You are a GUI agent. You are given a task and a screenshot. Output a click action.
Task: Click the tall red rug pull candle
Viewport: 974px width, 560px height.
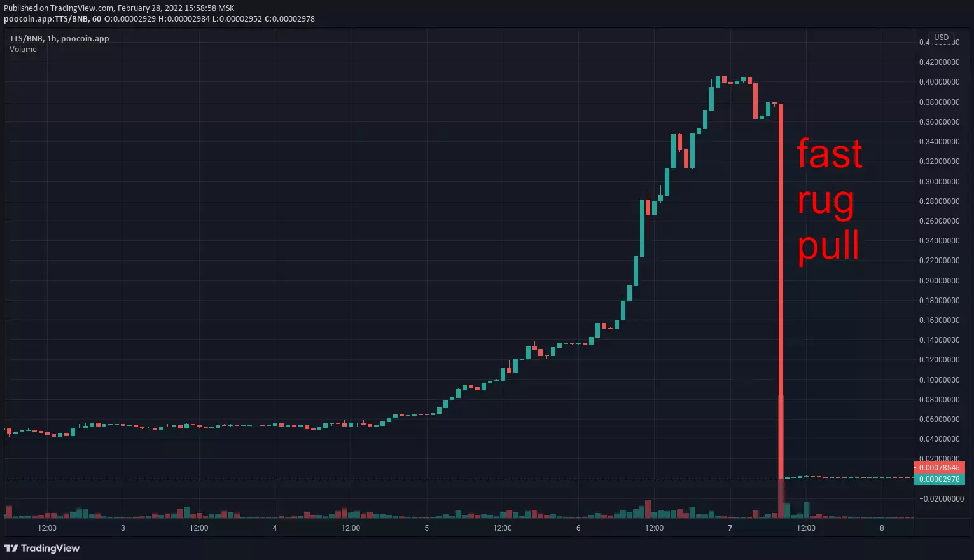[781, 290]
